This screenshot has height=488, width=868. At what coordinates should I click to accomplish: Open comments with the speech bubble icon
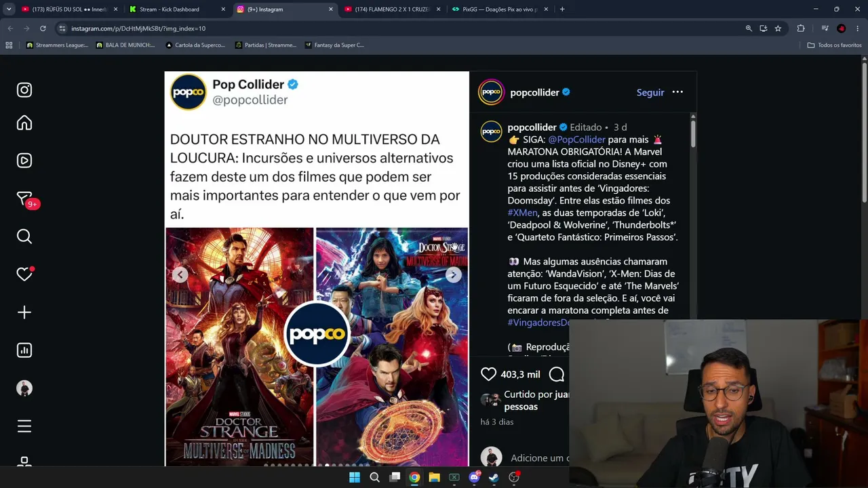[557, 374]
